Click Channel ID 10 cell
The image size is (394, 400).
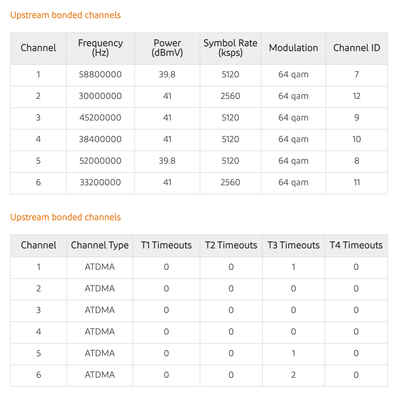point(357,139)
